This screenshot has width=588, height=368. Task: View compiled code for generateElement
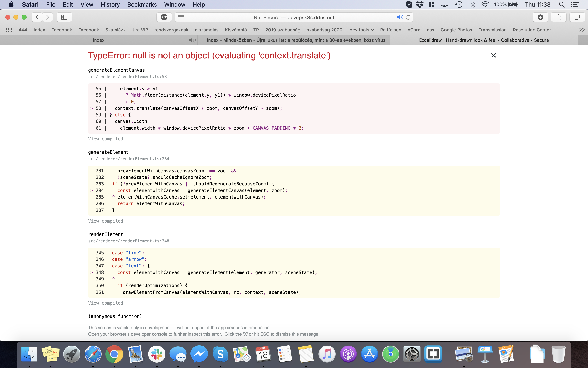tap(106, 221)
